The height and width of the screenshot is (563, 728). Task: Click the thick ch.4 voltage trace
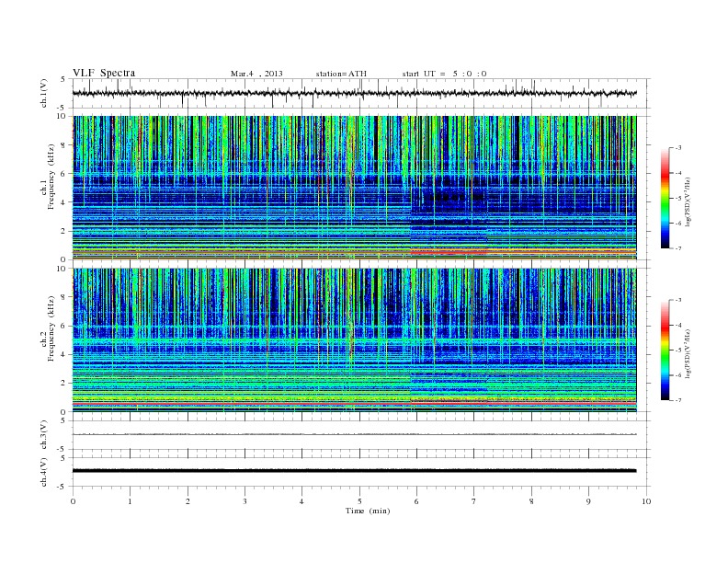coord(354,471)
